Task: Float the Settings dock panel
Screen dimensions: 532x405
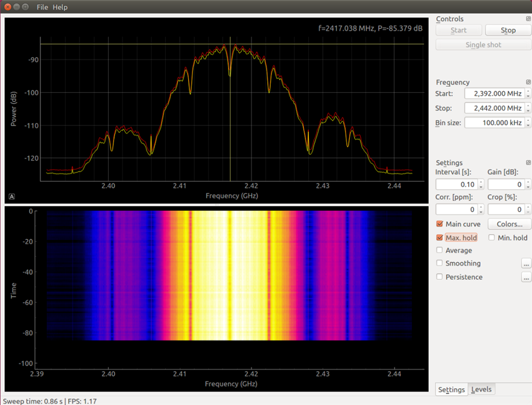Action: point(528,163)
